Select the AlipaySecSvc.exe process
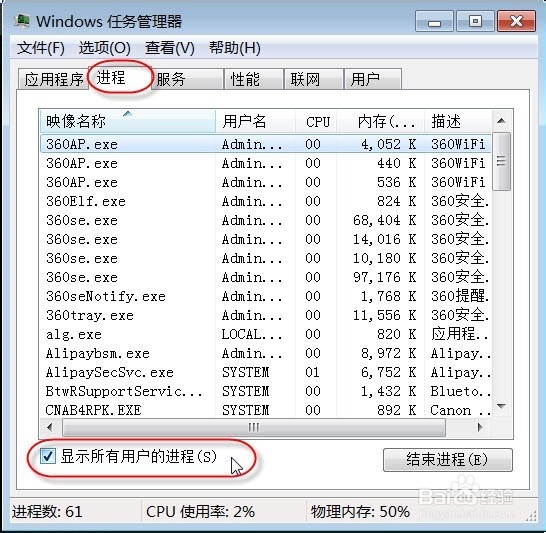546x533 pixels. coord(266,372)
